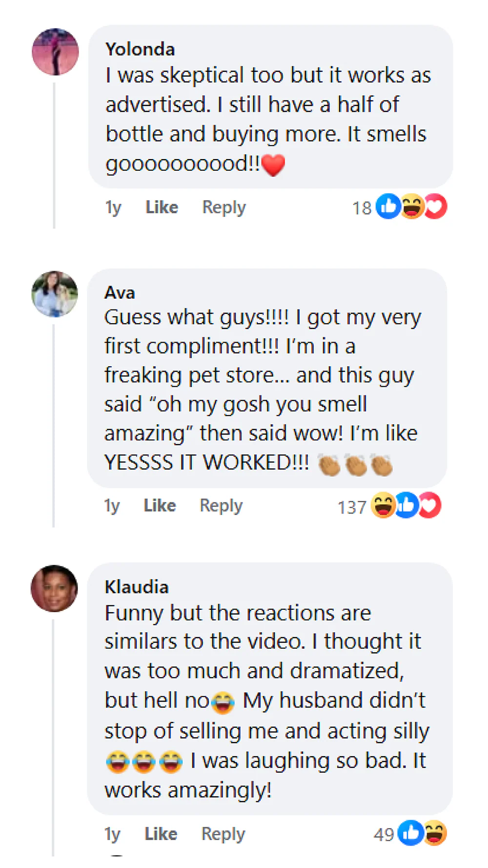Open Klaudia's profile picture
Image resolution: width=488 pixels, height=868 pixels.
tap(54, 588)
